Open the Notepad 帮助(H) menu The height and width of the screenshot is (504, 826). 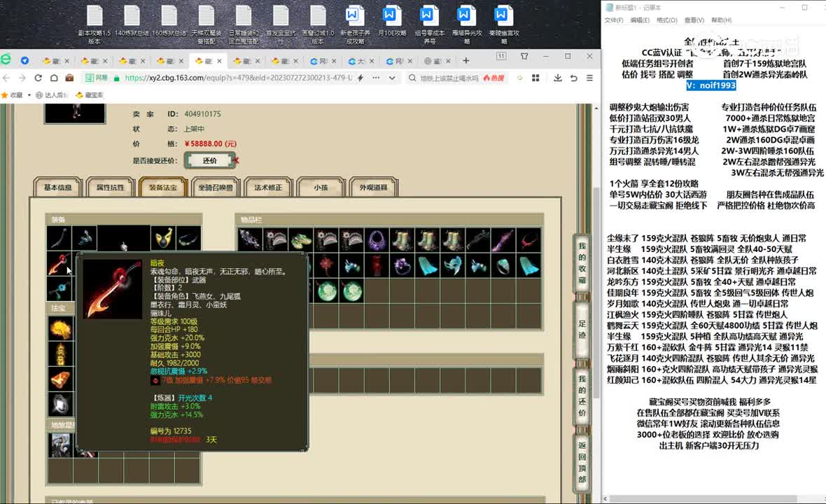pyautogui.click(x=721, y=20)
